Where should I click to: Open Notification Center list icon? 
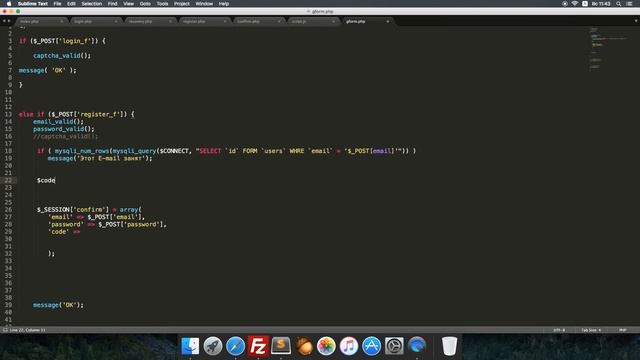click(x=629, y=4)
